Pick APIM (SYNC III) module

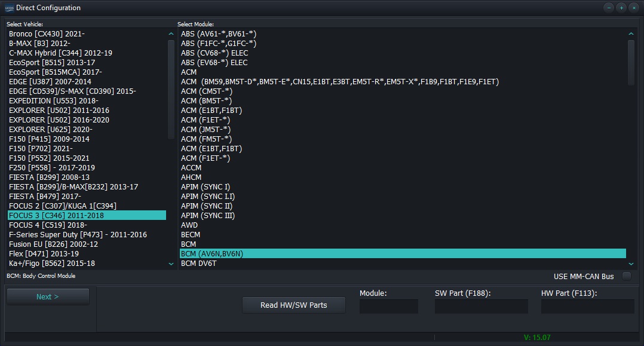pos(403,215)
